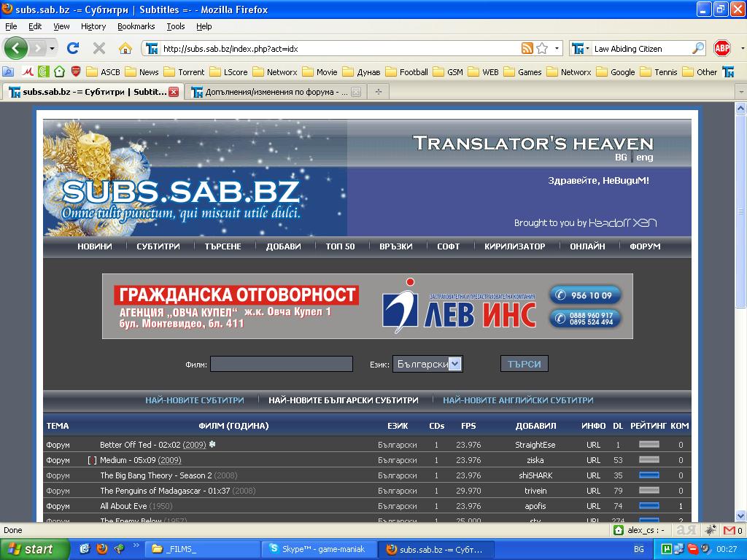Open the _FILMS_ folder from taskbar
This screenshot has width=747, height=560.
tap(202, 549)
